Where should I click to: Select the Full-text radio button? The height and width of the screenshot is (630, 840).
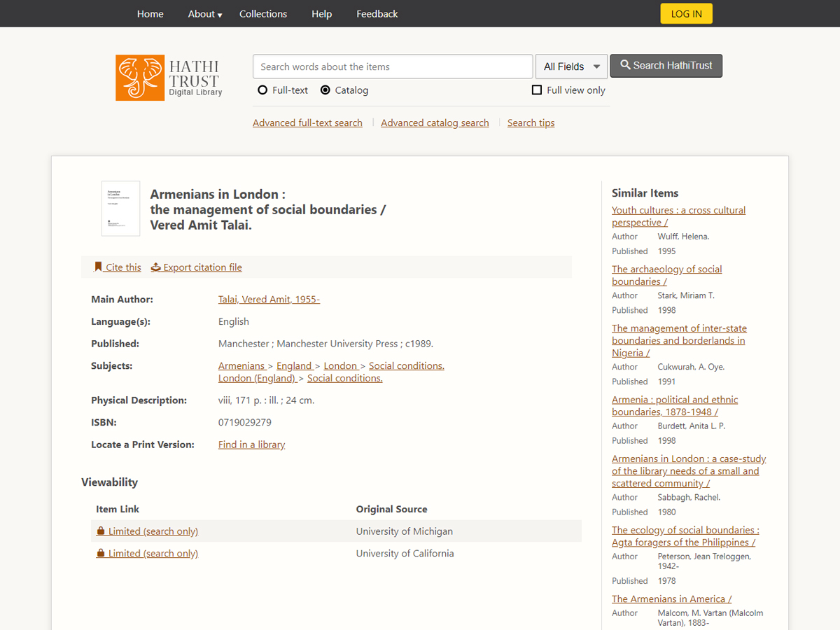click(x=262, y=90)
